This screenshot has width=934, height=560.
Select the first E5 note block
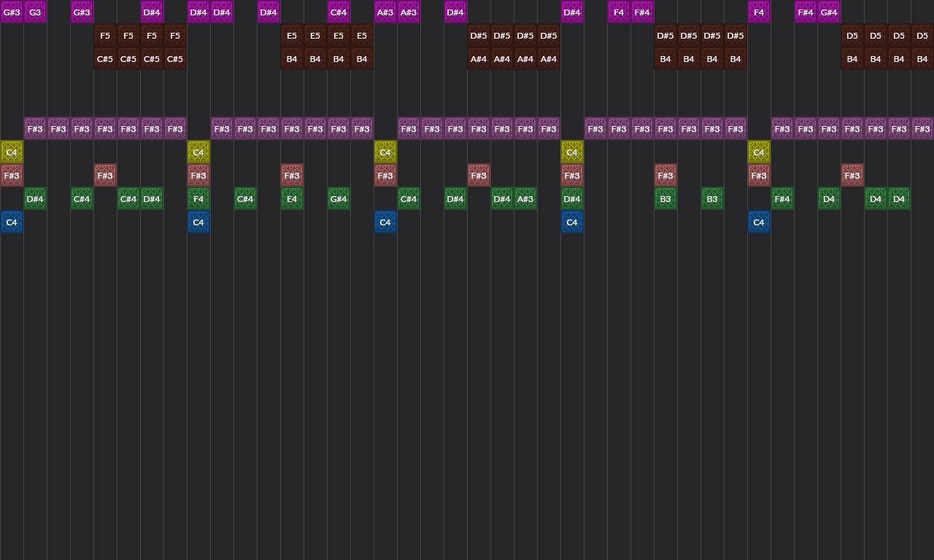(292, 35)
